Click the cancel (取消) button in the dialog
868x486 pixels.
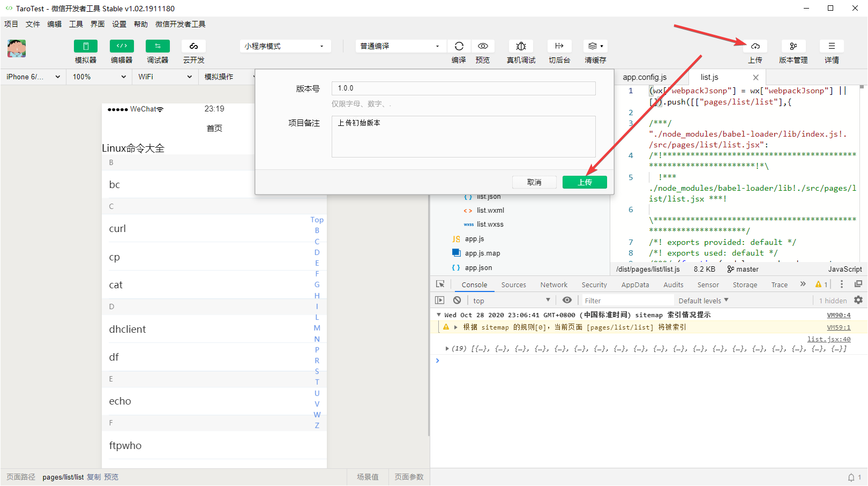534,182
